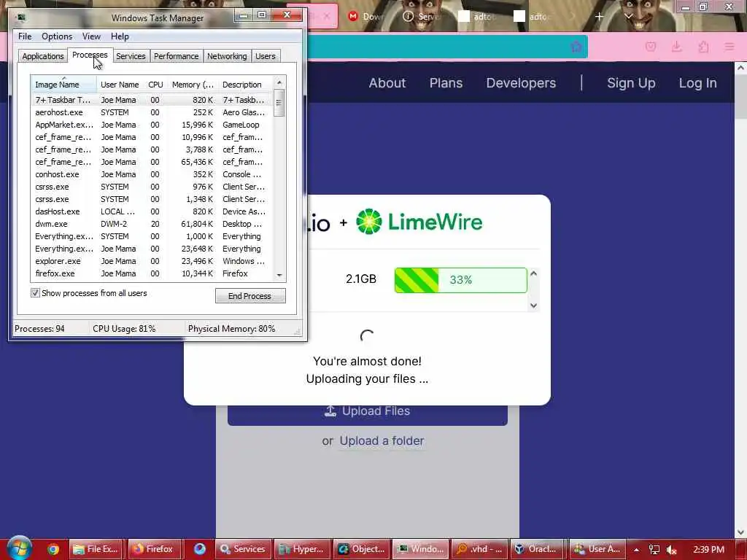Sort processes by Memory column
747x560 pixels.
coord(193,85)
